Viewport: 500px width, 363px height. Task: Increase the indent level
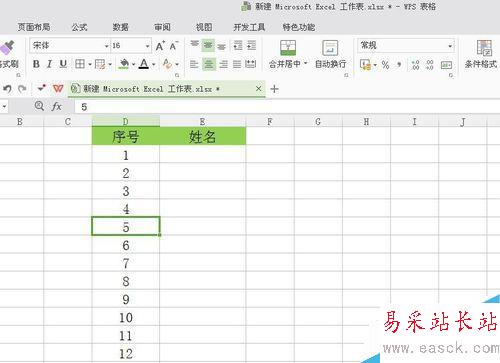pos(252,45)
